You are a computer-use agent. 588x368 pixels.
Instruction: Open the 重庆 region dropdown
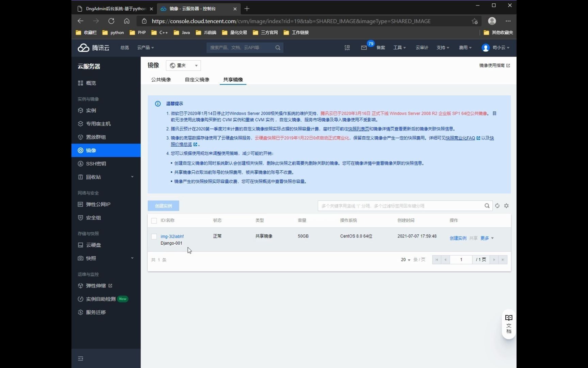point(183,65)
